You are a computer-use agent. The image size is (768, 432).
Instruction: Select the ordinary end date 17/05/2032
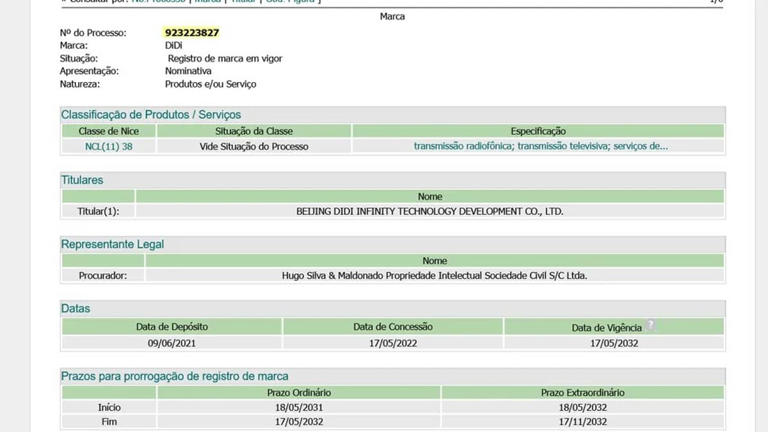coord(299,422)
